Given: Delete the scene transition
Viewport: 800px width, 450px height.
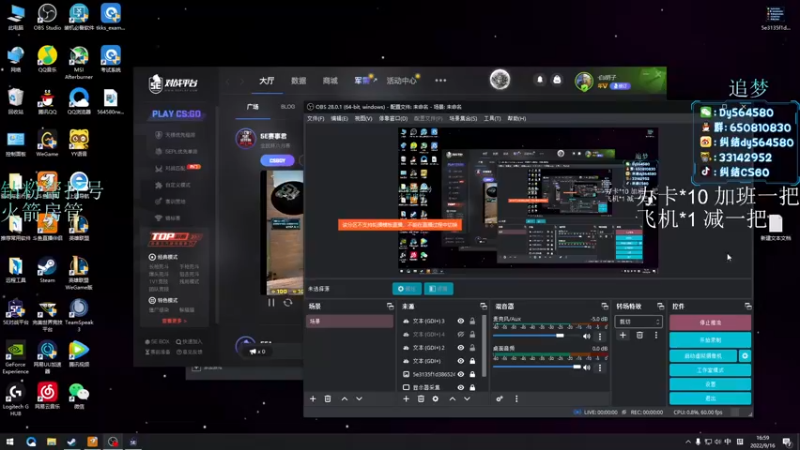Looking at the screenshot, I should pyautogui.click(x=639, y=335).
